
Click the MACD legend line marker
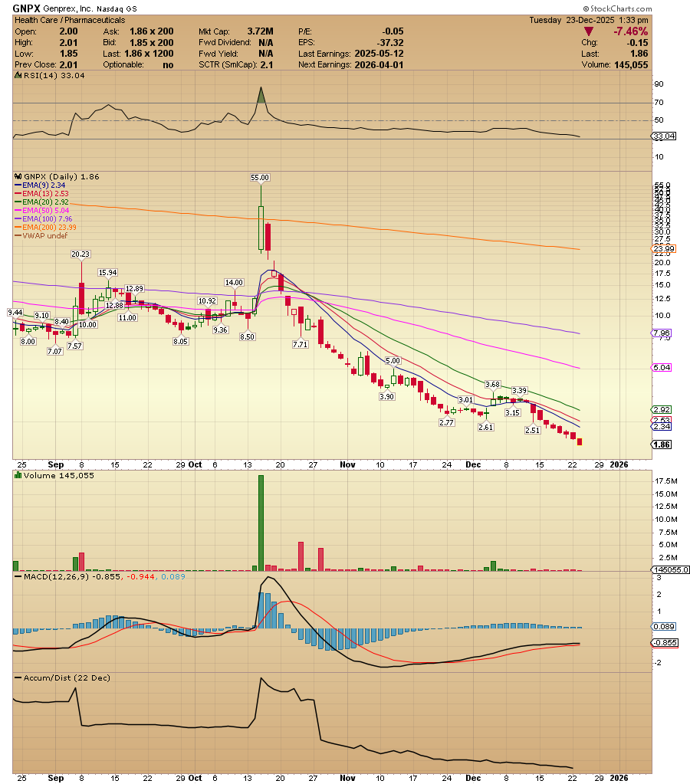click(x=18, y=576)
